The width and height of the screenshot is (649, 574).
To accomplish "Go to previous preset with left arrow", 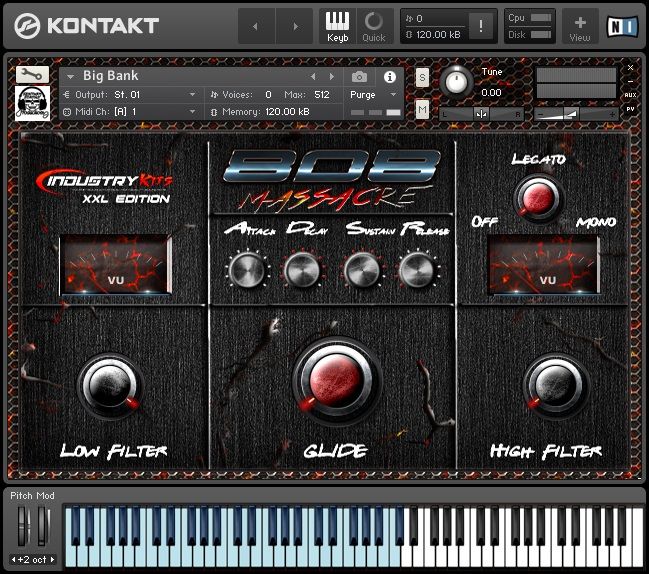I will 313,76.
